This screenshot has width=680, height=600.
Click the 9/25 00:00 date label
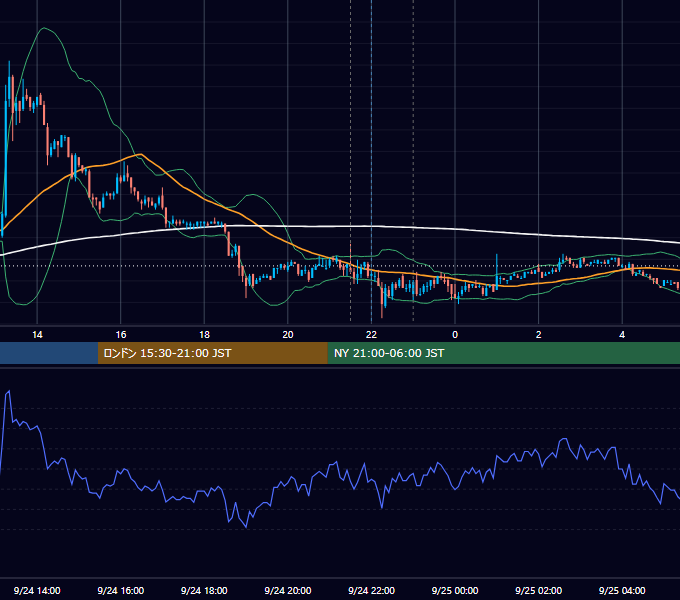tap(455, 590)
